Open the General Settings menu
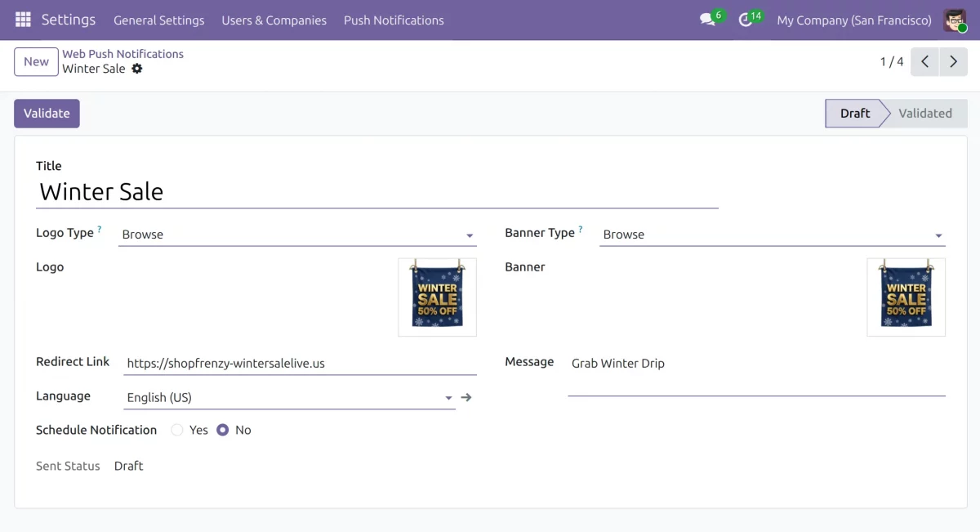Image resolution: width=980 pixels, height=532 pixels. (x=159, y=20)
